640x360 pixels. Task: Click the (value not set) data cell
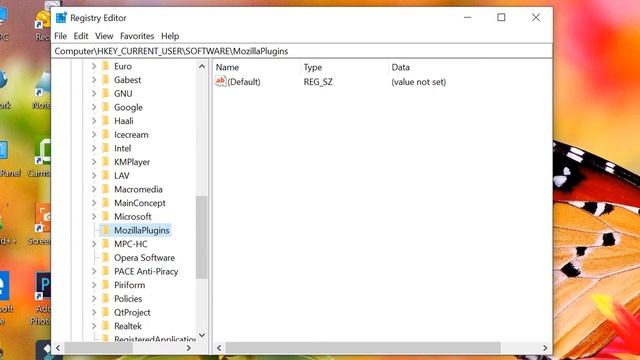point(419,82)
